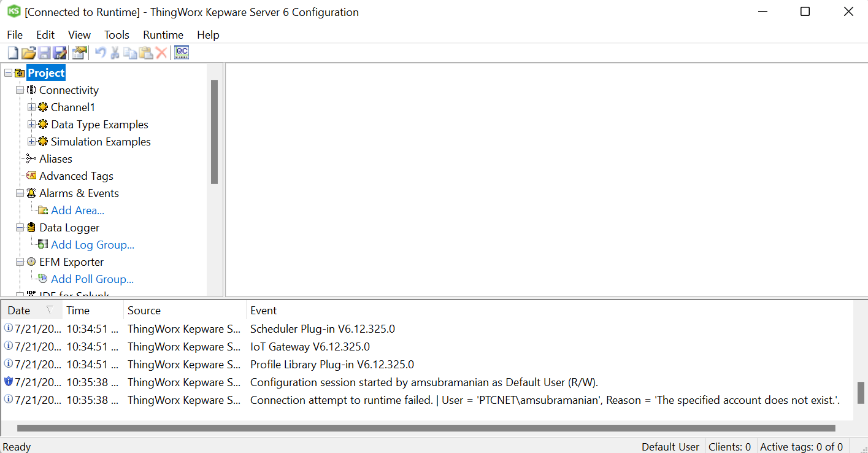The height and width of the screenshot is (453, 868).
Task: Click the Add Log Group link
Action: pos(93,244)
